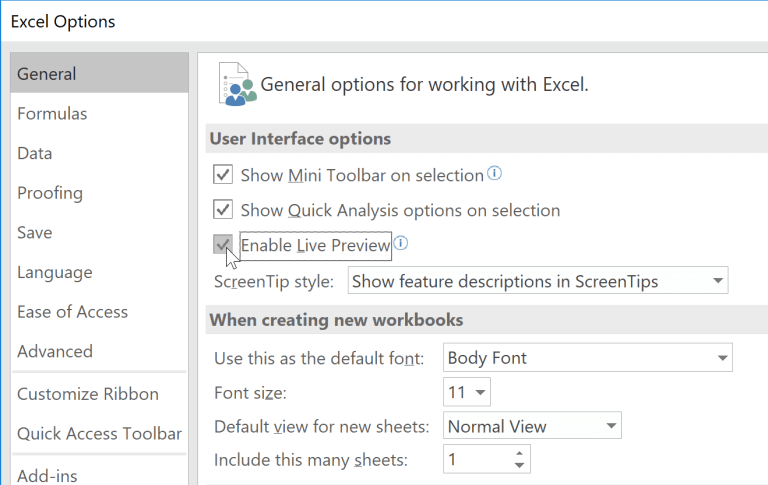
Task: Open the Advanced options category
Action: point(55,351)
